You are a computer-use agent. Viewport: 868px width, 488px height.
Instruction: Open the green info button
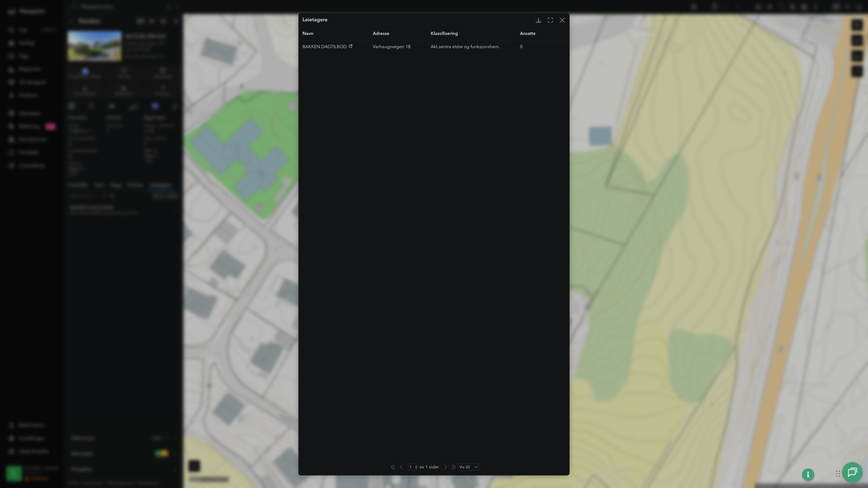point(808,474)
